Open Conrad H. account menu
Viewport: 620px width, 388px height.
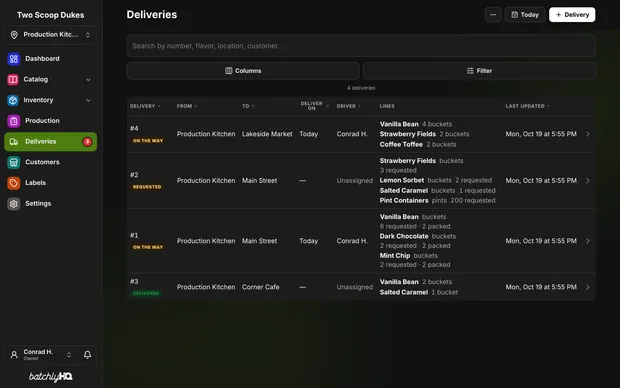coord(41,355)
